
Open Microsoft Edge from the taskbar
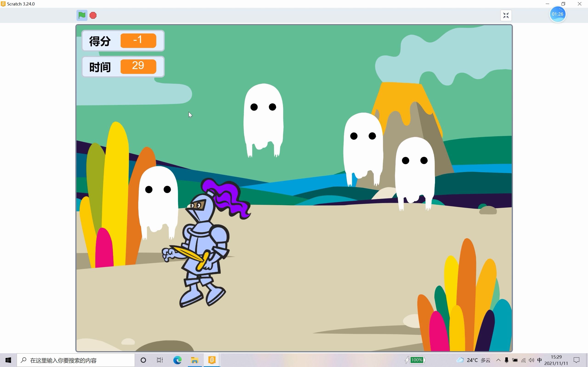[177, 360]
